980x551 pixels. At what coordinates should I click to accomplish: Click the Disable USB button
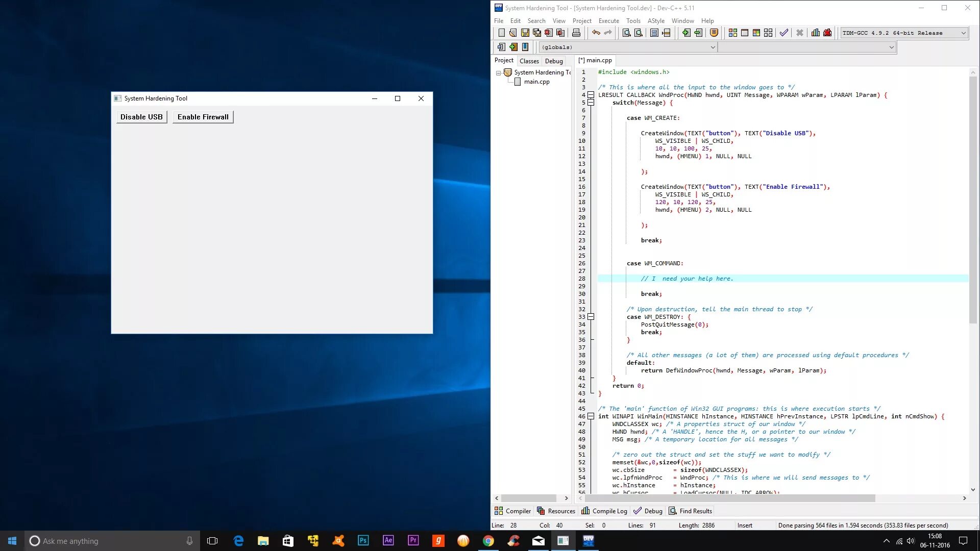pos(141,116)
